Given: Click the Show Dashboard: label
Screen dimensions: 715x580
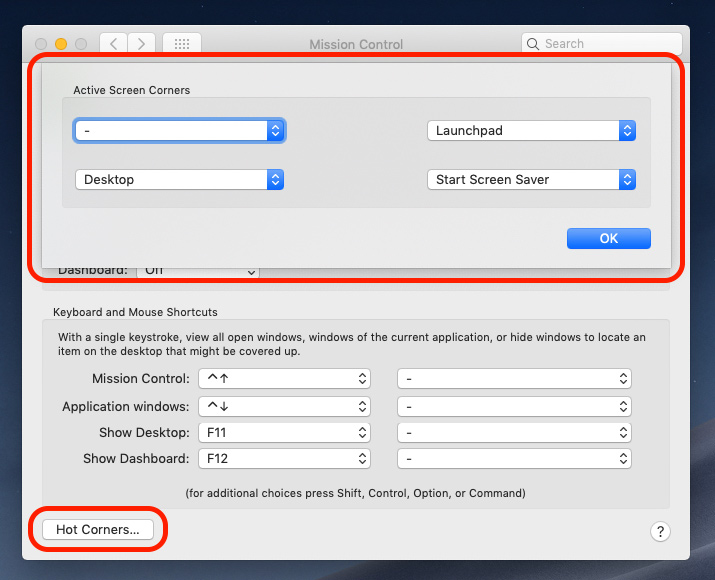Looking at the screenshot, I should pyautogui.click(x=136, y=458).
